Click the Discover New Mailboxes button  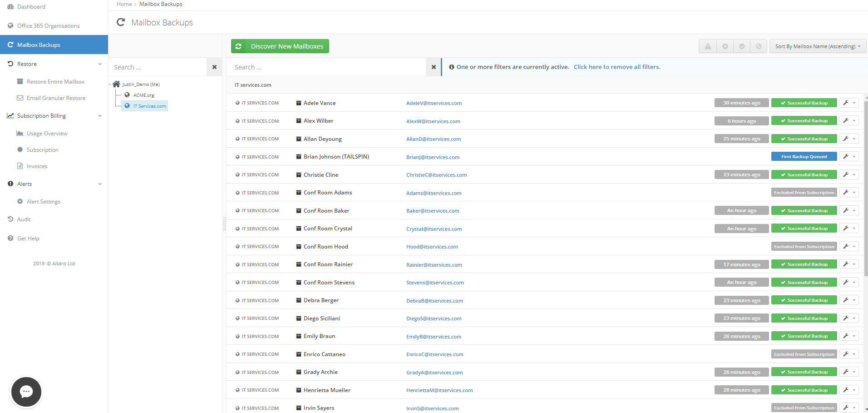tap(280, 46)
